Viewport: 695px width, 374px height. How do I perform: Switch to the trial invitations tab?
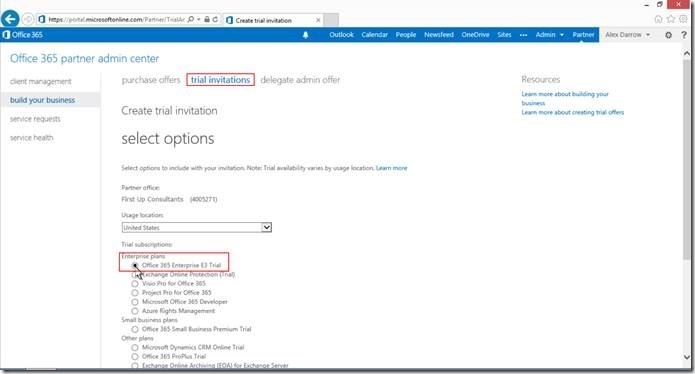point(220,80)
